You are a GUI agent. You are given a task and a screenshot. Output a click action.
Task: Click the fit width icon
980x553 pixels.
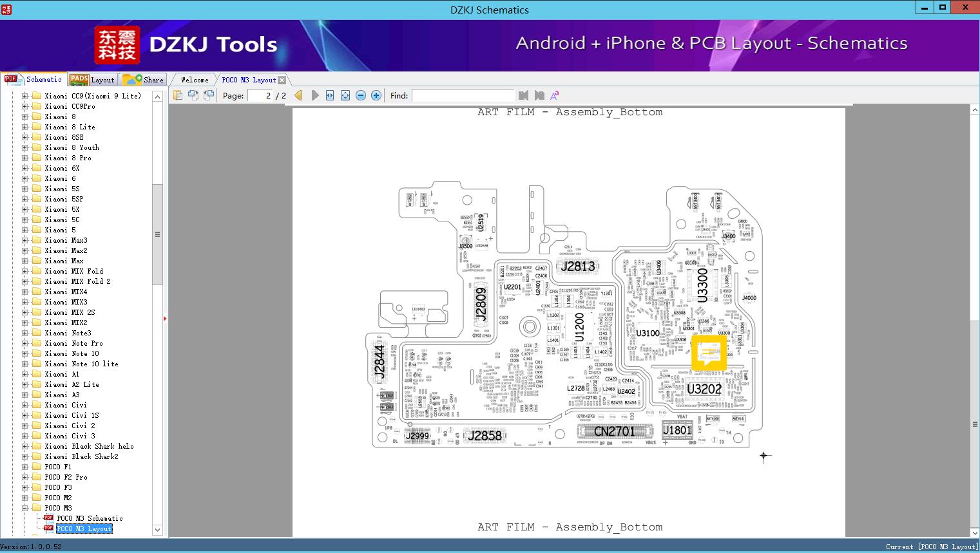(330, 95)
